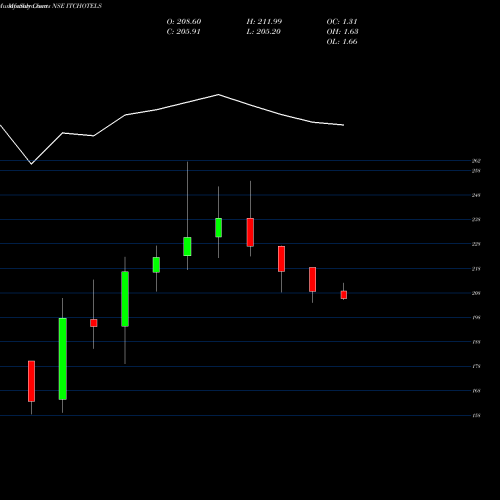Click the low value L: 205.20
This screenshot has width=500, height=500.
[263, 32]
